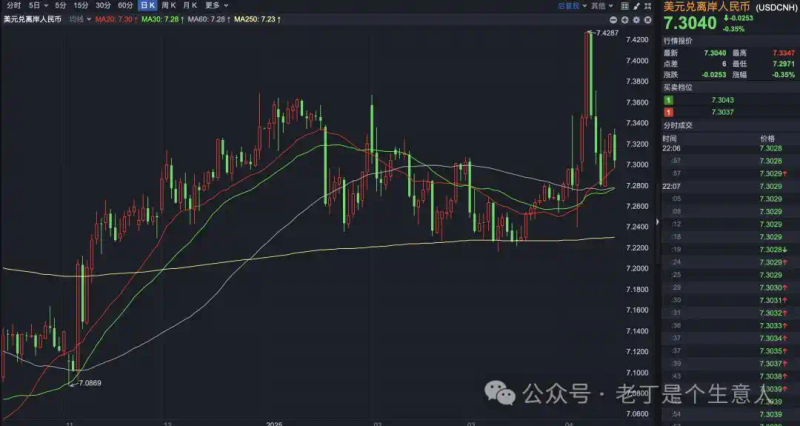Screen dimensions: 800x426
Task: Toggle the MA60 line indicator
Action: click(209, 19)
